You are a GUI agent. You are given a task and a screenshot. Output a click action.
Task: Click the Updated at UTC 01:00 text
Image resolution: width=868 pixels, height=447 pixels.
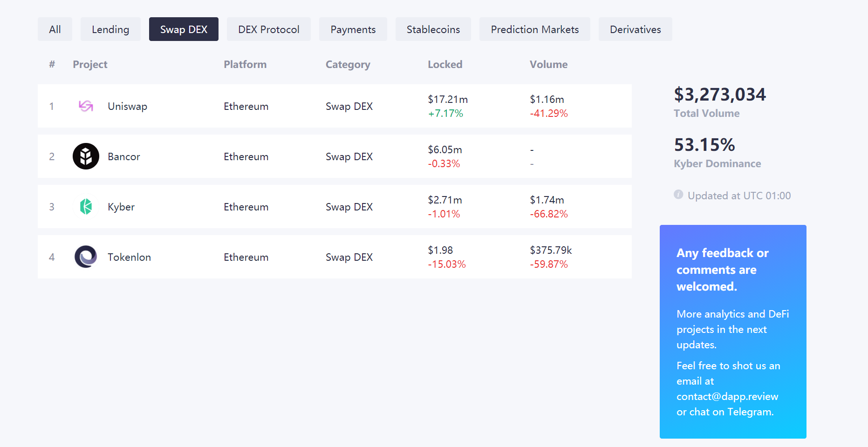point(739,196)
